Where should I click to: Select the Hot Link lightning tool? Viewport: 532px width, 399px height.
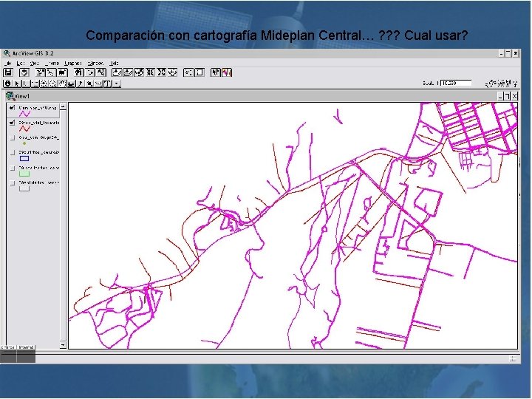click(81, 83)
